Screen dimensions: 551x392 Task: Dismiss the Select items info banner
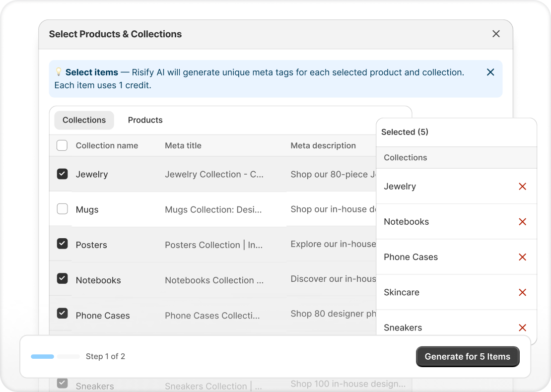pyautogui.click(x=490, y=72)
